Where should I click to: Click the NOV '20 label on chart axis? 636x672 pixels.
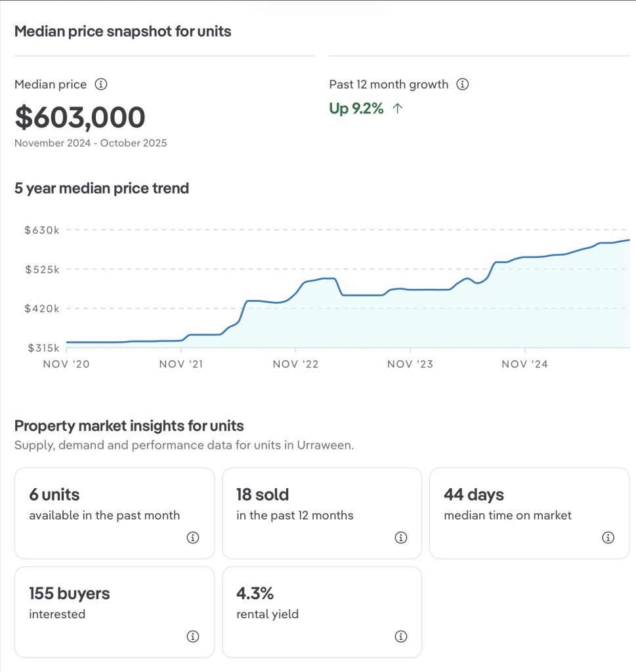[x=66, y=364]
